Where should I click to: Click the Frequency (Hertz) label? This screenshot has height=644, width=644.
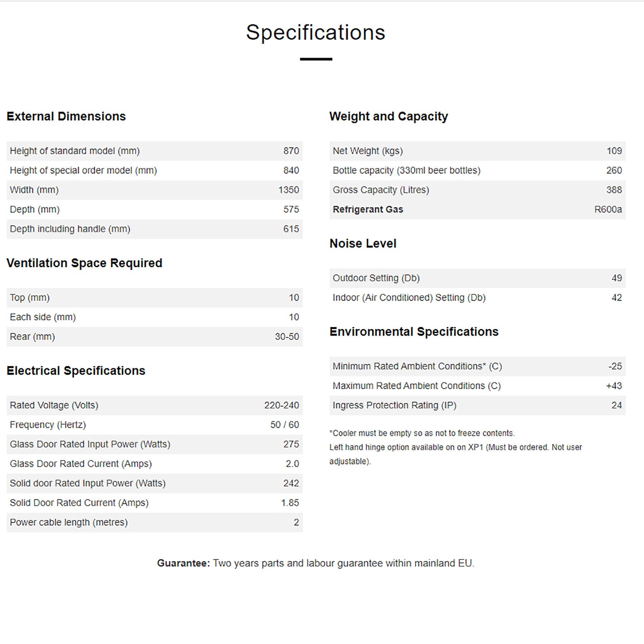(48, 425)
